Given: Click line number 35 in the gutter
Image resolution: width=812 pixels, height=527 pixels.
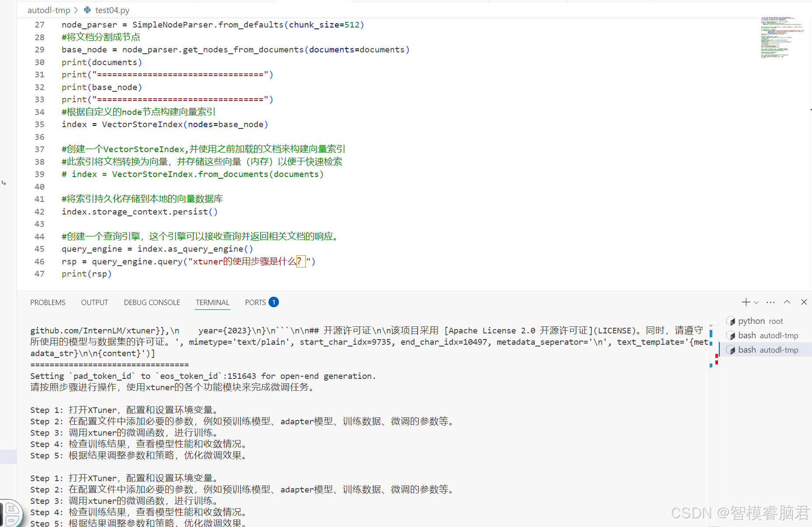Looking at the screenshot, I should tap(39, 125).
